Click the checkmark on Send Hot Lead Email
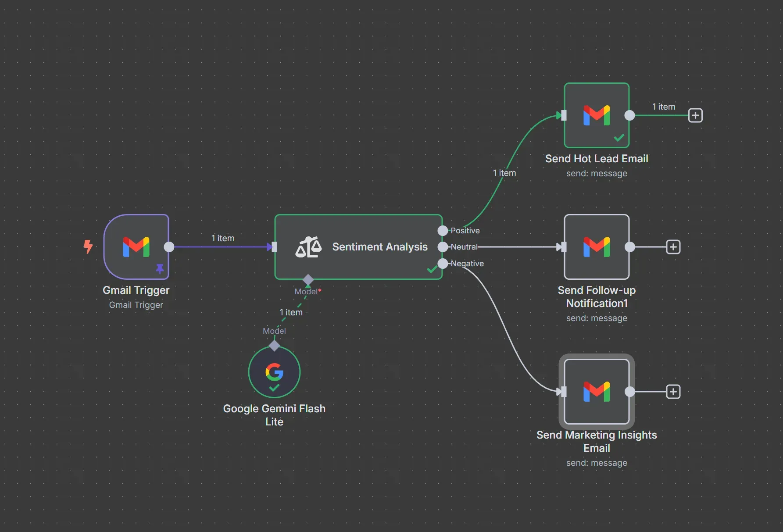 [x=619, y=137]
